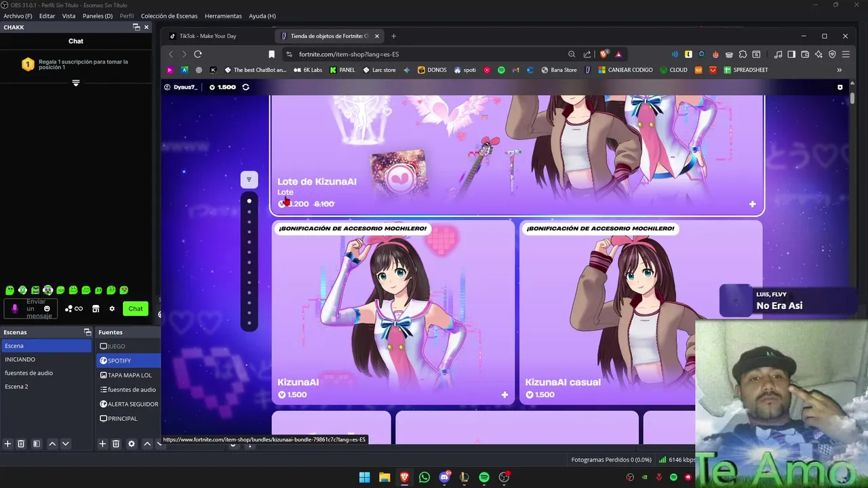Undock the Escenas panel icon
868x488 pixels.
point(87,332)
